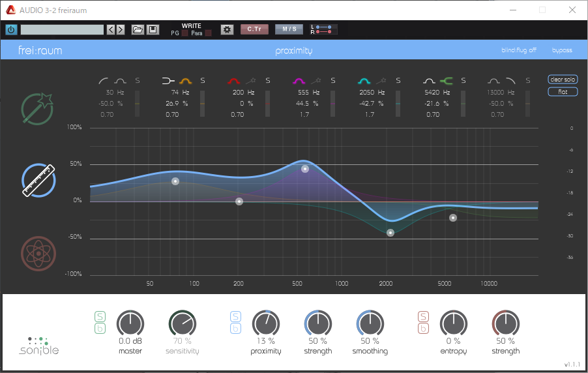Click the L/R channel routing icon
Viewport: 588px width, 373px height.
tap(324, 29)
